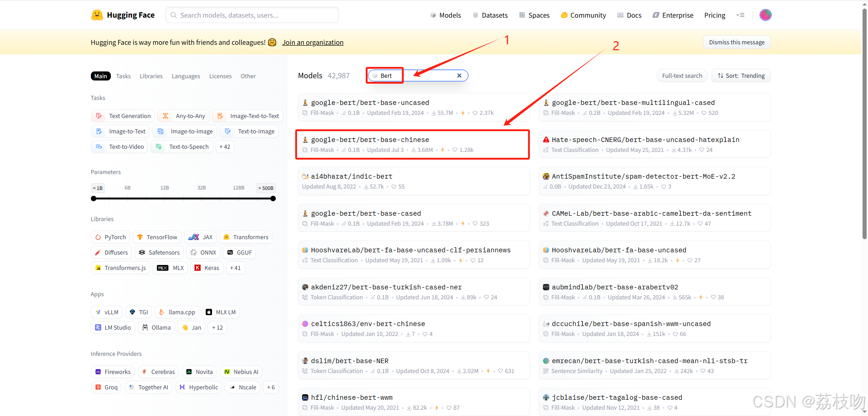Filter by Hyperbolic inference provider
This screenshot has width=868, height=416.
coord(198,387)
